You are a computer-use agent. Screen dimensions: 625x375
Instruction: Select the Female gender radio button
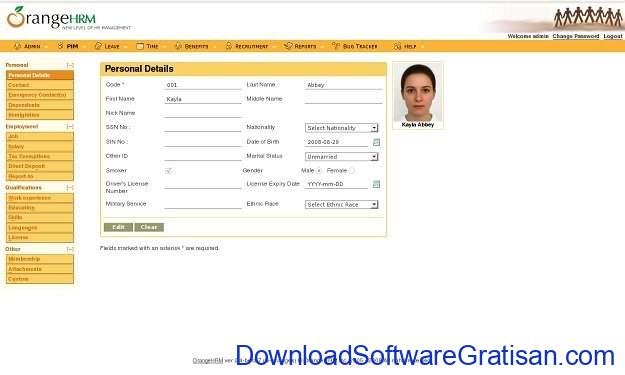coord(351,171)
